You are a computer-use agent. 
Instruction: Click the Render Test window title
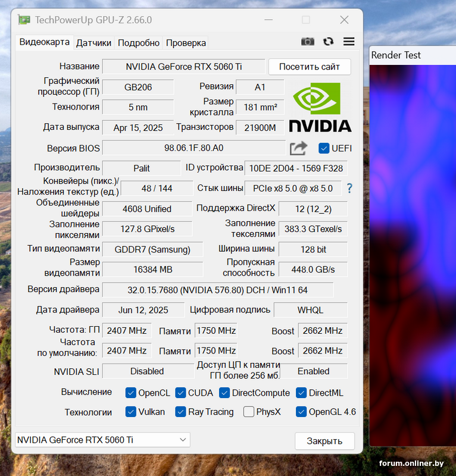pos(396,55)
